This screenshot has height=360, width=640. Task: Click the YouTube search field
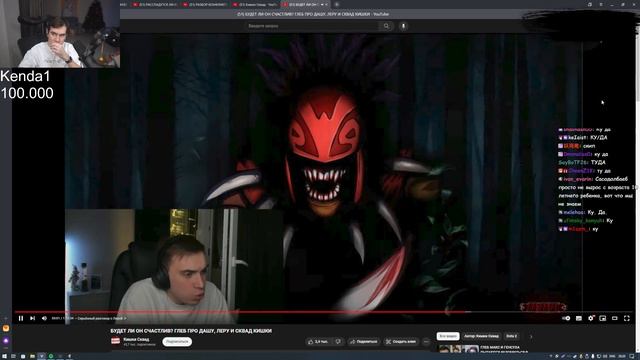[x=312, y=26]
